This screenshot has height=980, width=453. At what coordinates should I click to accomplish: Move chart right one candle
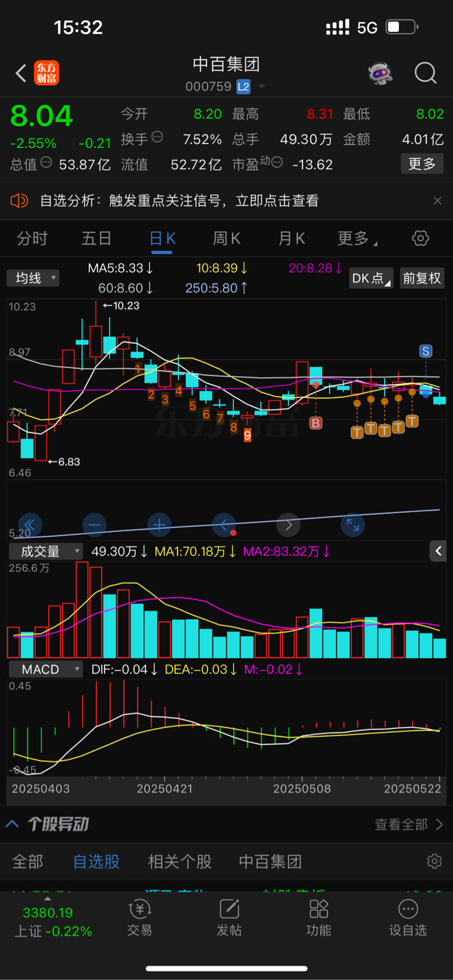(288, 525)
